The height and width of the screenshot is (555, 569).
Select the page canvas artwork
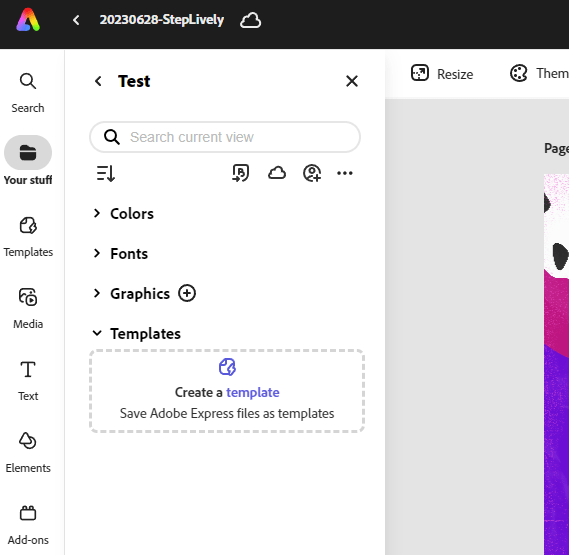pyautogui.click(x=556, y=364)
